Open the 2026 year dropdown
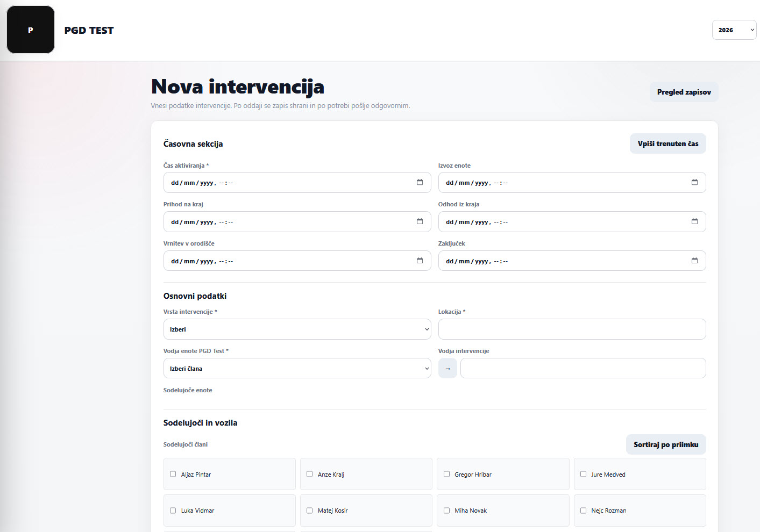Screen dimensions: 760x532 [734, 30]
